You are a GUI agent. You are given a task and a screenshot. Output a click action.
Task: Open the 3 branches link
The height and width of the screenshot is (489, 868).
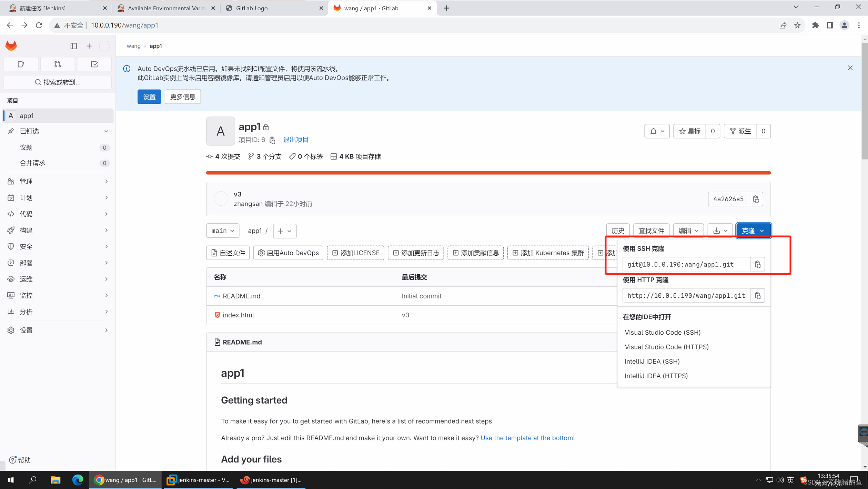pyautogui.click(x=265, y=156)
